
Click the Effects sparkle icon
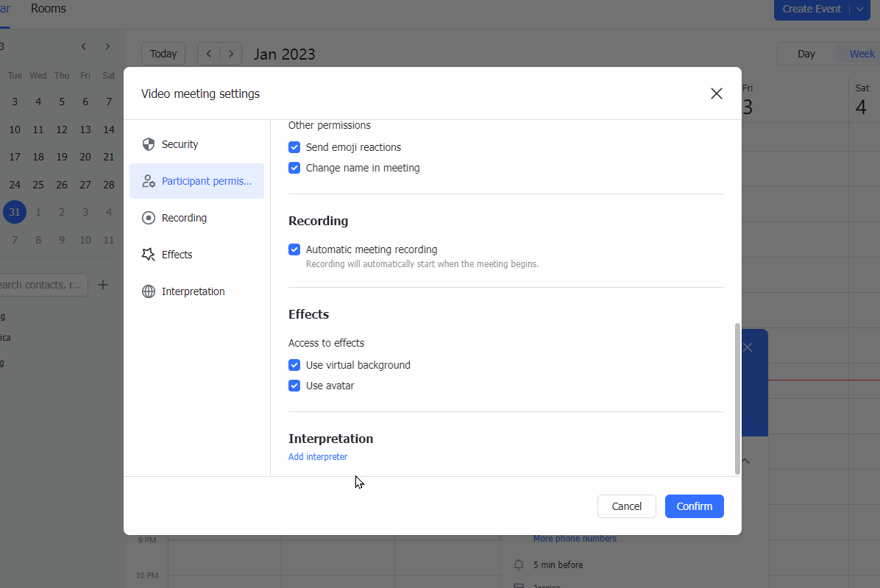click(149, 255)
